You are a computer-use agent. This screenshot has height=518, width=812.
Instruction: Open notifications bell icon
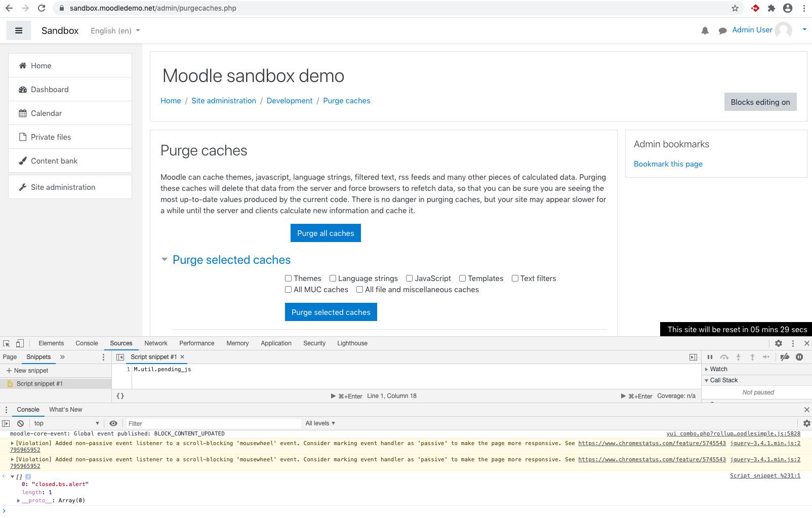tap(705, 31)
